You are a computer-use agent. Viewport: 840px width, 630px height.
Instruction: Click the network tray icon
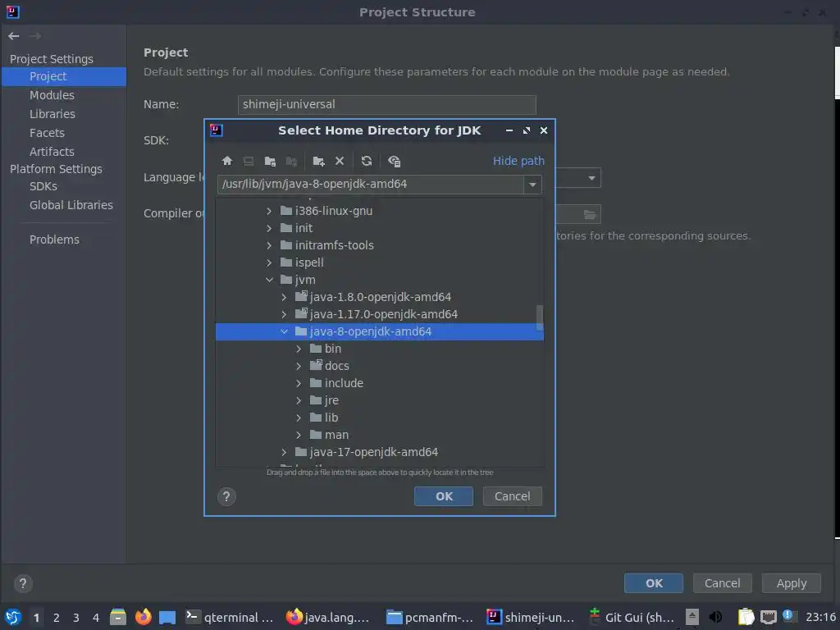pyautogui.click(x=768, y=617)
